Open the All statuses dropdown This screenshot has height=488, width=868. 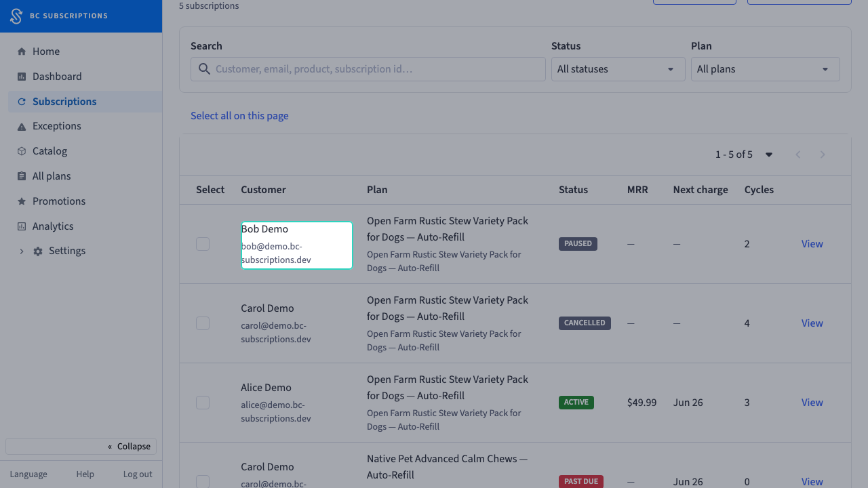click(x=618, y=69)
